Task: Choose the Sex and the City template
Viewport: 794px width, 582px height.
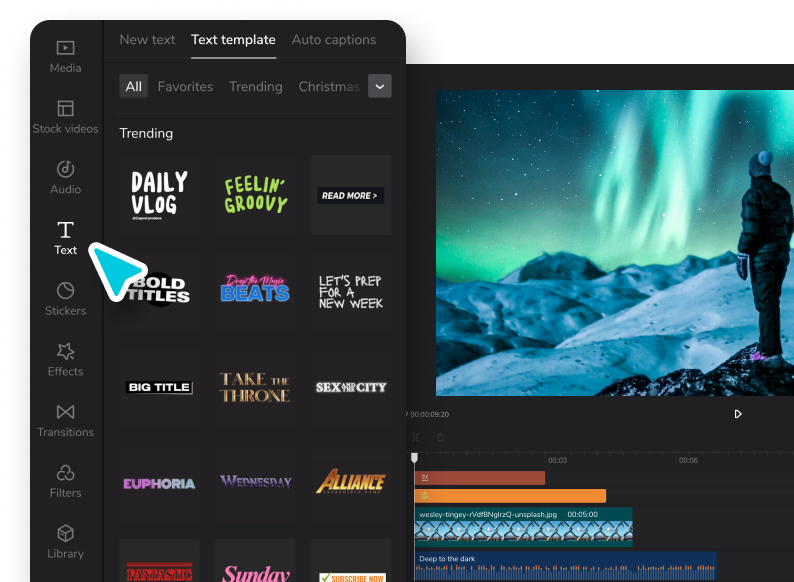Action: point(351,387)
